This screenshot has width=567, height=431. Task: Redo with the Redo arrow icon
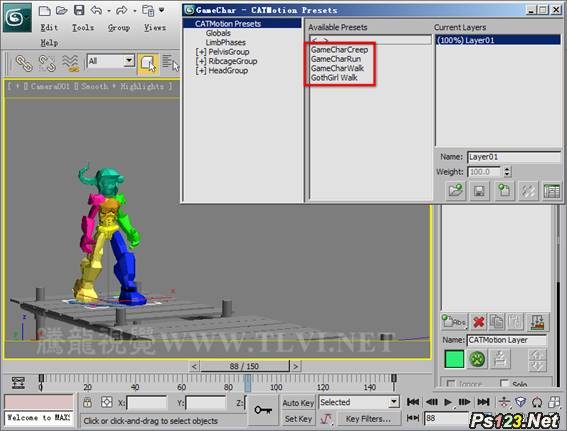pos(122,10)
